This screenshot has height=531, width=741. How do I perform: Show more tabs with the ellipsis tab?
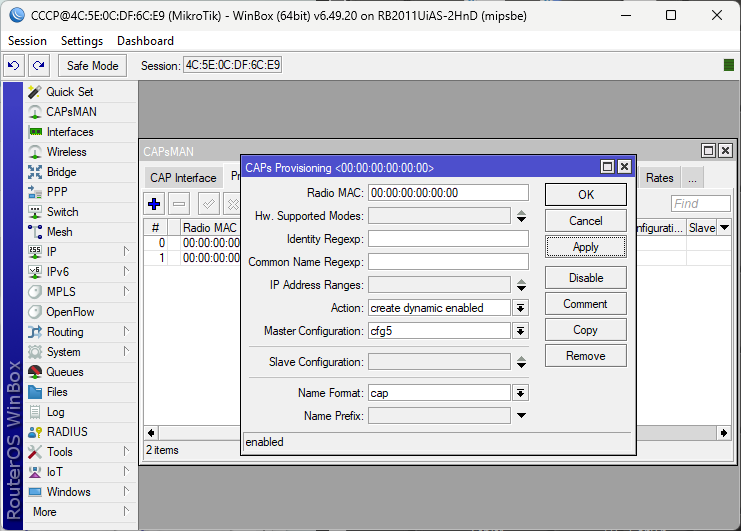point(692,178)
